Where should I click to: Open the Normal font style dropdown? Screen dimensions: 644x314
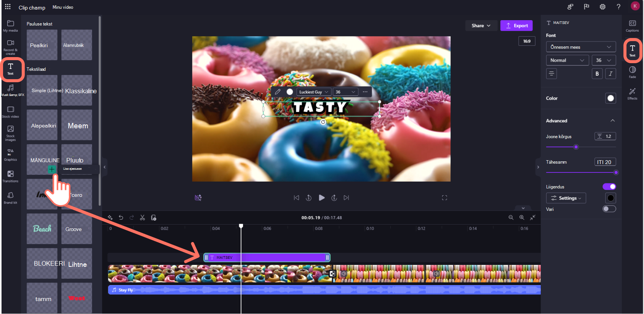[567, 60]
